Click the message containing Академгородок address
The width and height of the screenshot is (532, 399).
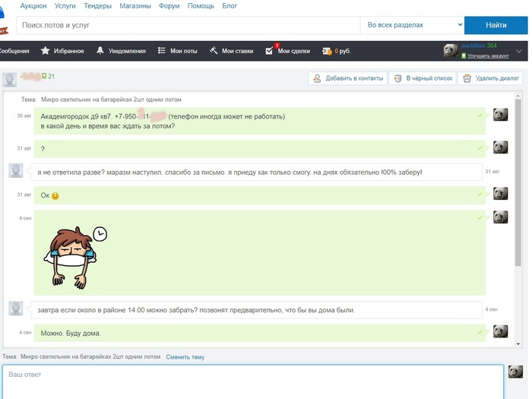tap(260, 121)
